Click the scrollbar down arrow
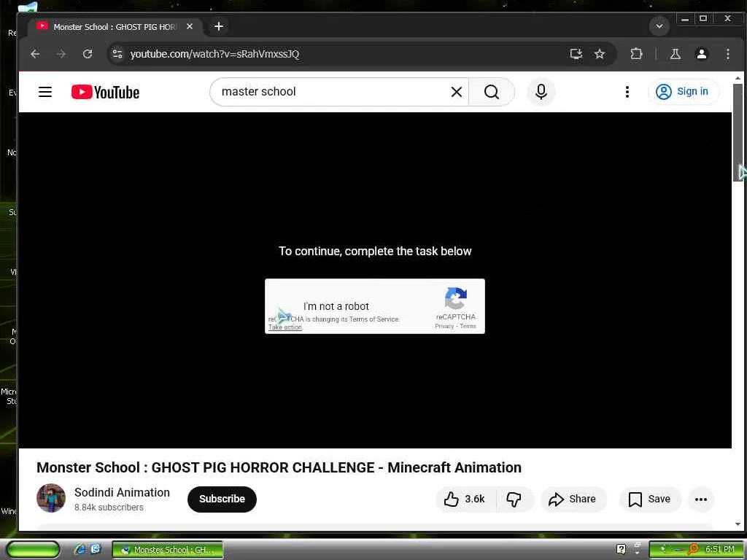The image size is (747, 560). 738,524
